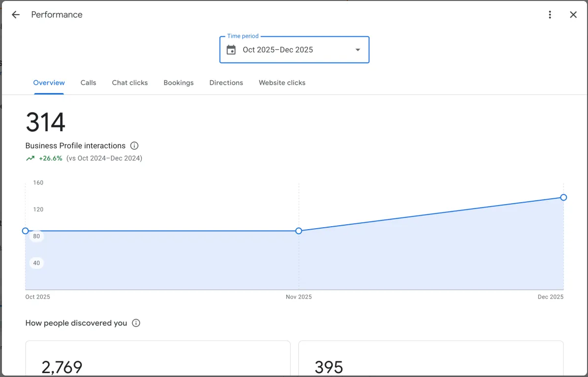The image size is (588, 377).
Task: Expand the Time period dropdown arrow
Action: click(x=358, y=50)
